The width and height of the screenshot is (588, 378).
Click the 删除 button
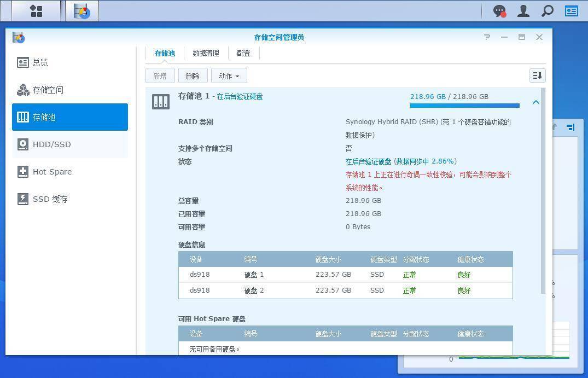coord(193,76)
